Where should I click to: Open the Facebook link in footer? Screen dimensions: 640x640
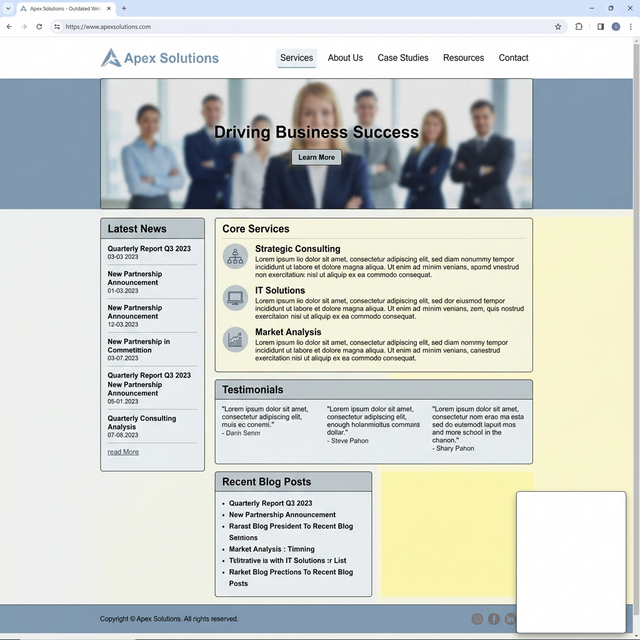[493, 619]
